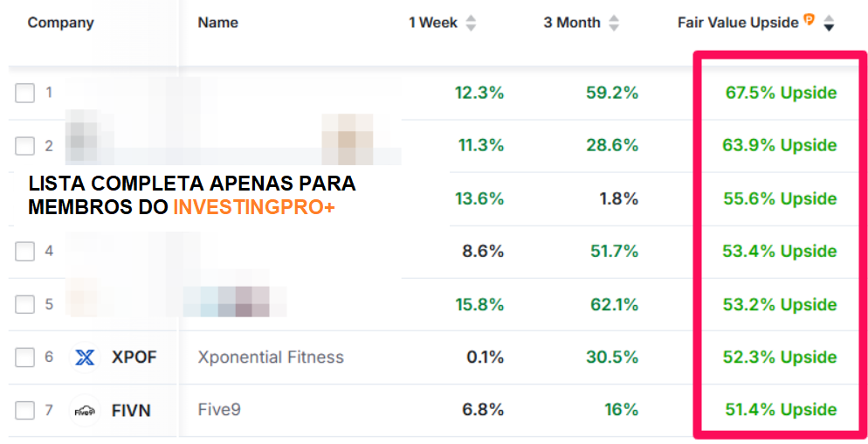The width and height of the screenshot is (868, 444).
Task: Click the Xponential Fitness company name
Action: pyautogui.click(x=271, y=357)
